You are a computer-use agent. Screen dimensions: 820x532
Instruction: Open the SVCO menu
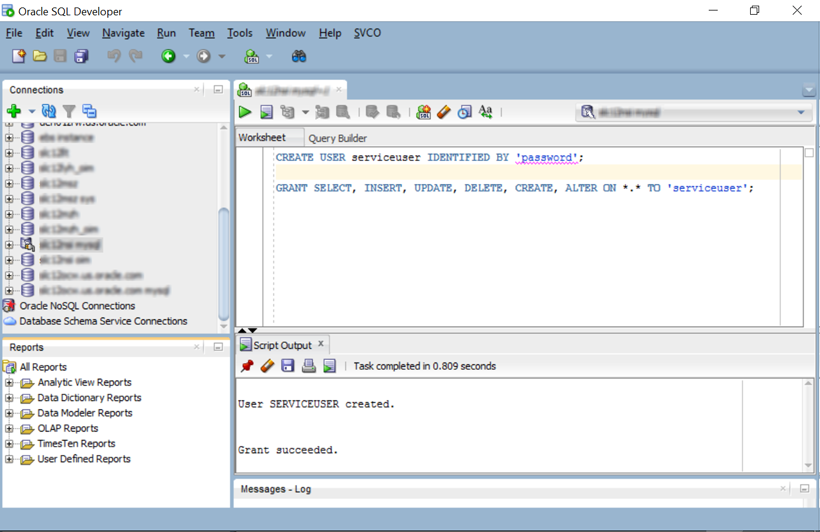(x=367, y=33)
